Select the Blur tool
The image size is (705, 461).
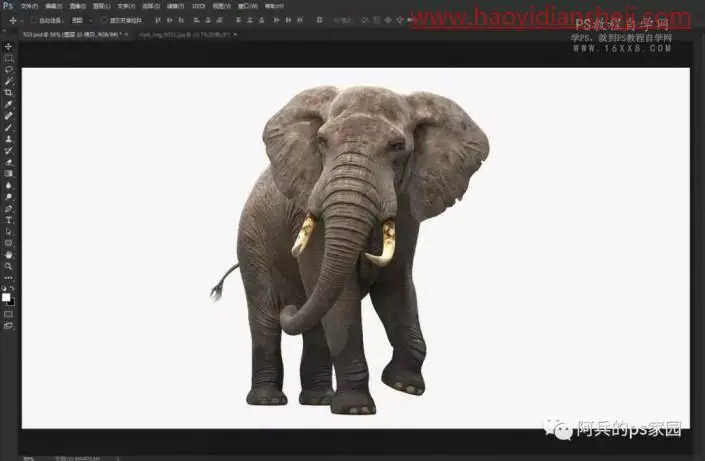tap(8, 185)
